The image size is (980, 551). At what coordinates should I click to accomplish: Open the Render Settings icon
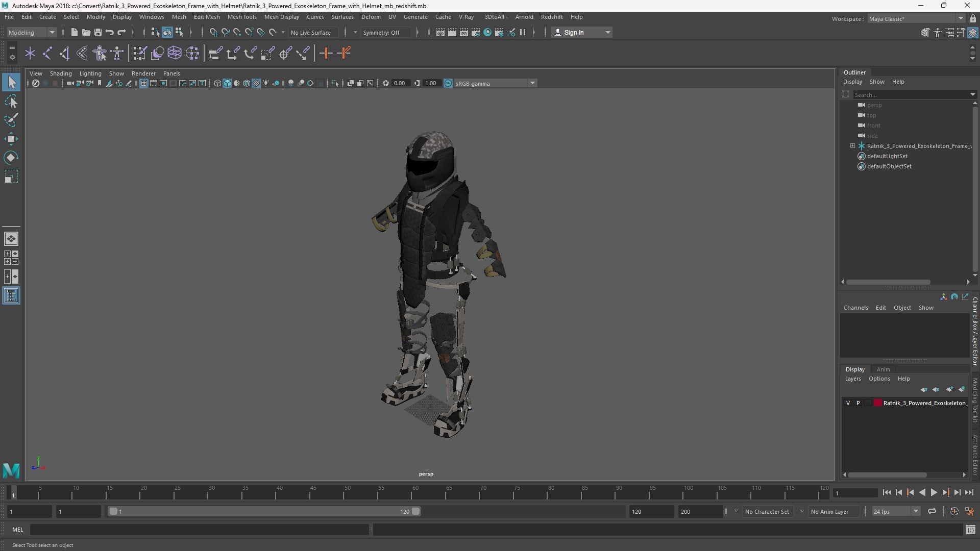(x=475, y=32)
